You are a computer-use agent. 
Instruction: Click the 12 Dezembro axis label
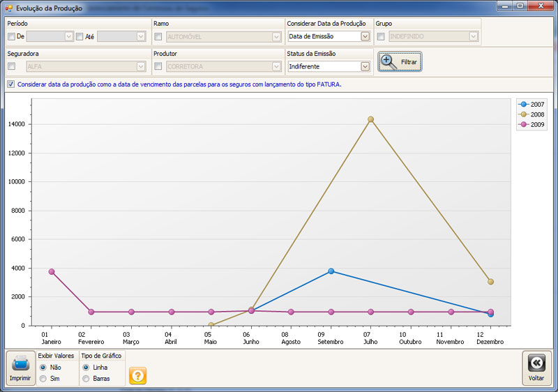point(490,338)
